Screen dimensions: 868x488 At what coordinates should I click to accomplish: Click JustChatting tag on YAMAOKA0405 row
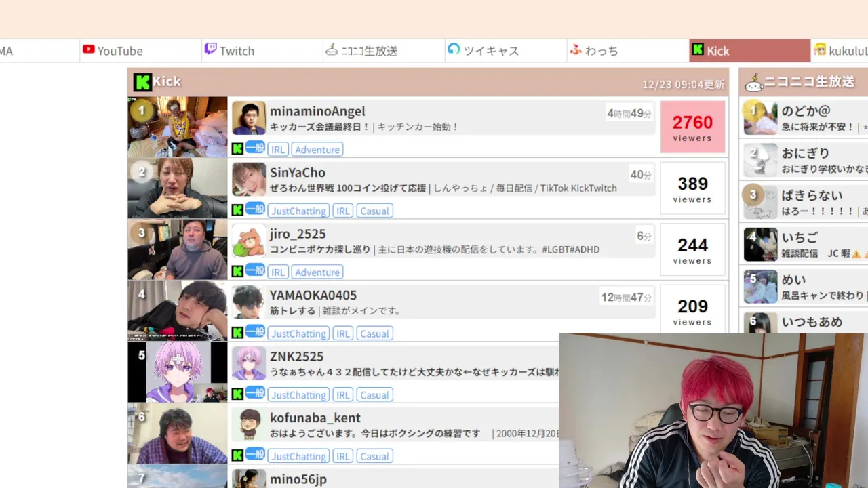tap(298, 333)
